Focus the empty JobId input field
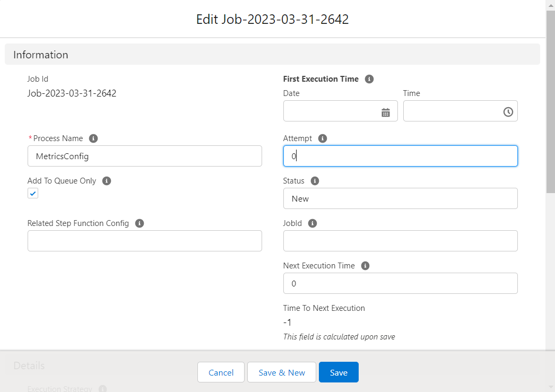The width and height of the screenshot is (555, 392). 400,241
